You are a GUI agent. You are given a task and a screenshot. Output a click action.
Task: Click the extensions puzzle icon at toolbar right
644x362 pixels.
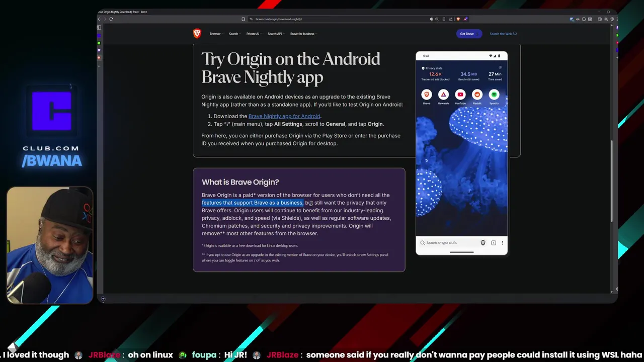pos(584,19)
